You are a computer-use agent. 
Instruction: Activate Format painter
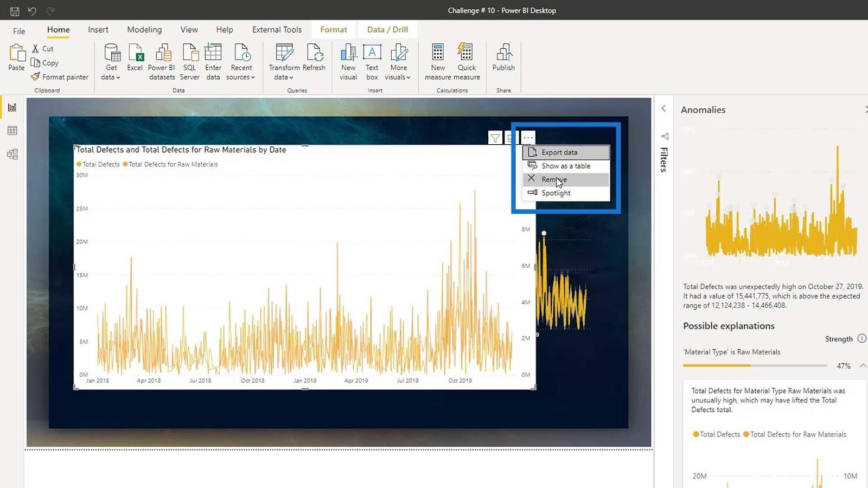(x=60, y=77)
